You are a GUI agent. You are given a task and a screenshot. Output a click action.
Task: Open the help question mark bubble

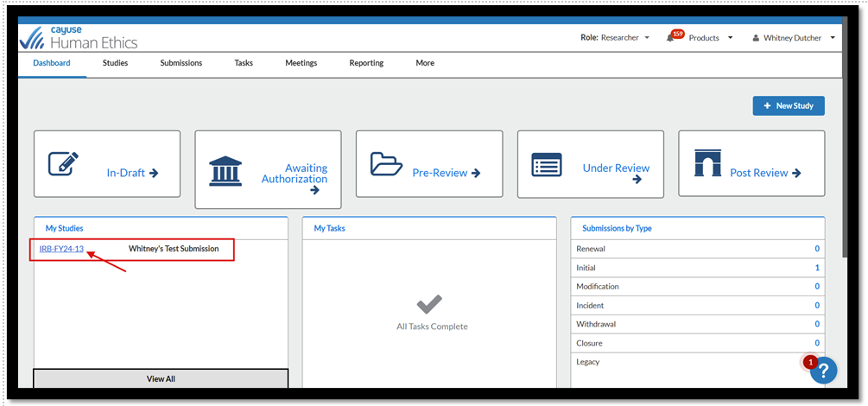click(824, 370)
